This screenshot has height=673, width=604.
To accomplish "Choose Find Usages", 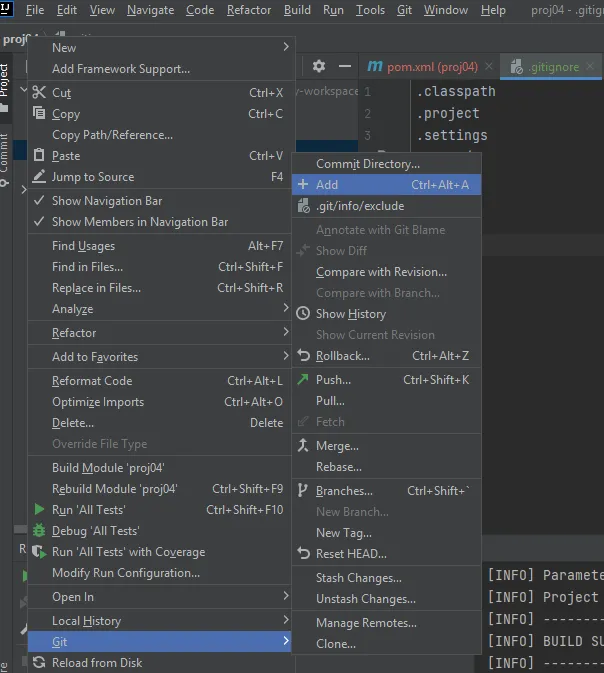I will (159, 246).
